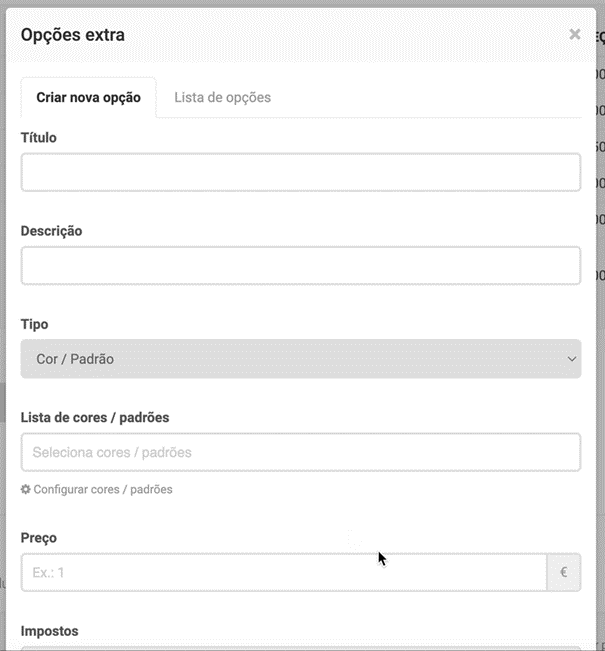Image resolution: width=605 pixels, height=651 pixels.
Task: Click the euro symbol addon
Action: (x=564, y=573)
